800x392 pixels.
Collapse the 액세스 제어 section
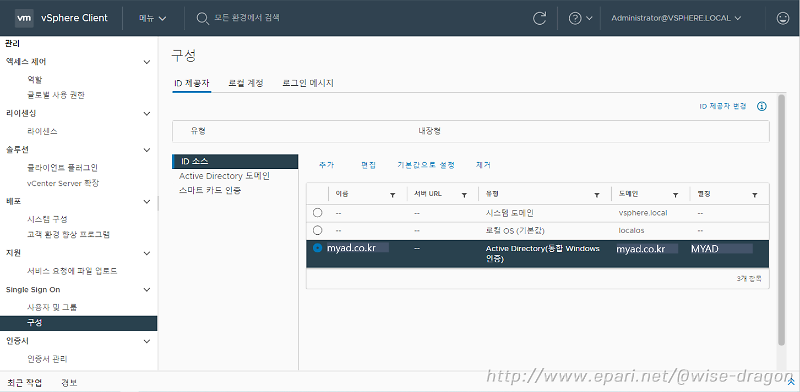click(146, 62)
